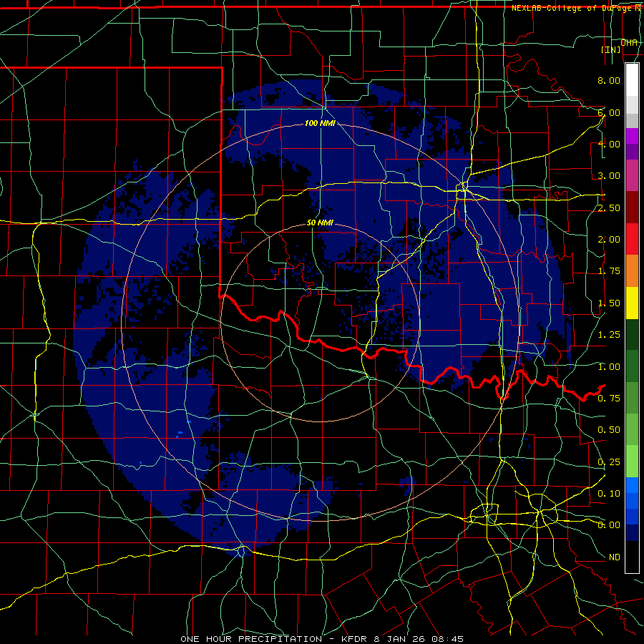Click the ONE HOUR PRECIPITATION title text
Screen dimensions: 644x644
(251, 639)
